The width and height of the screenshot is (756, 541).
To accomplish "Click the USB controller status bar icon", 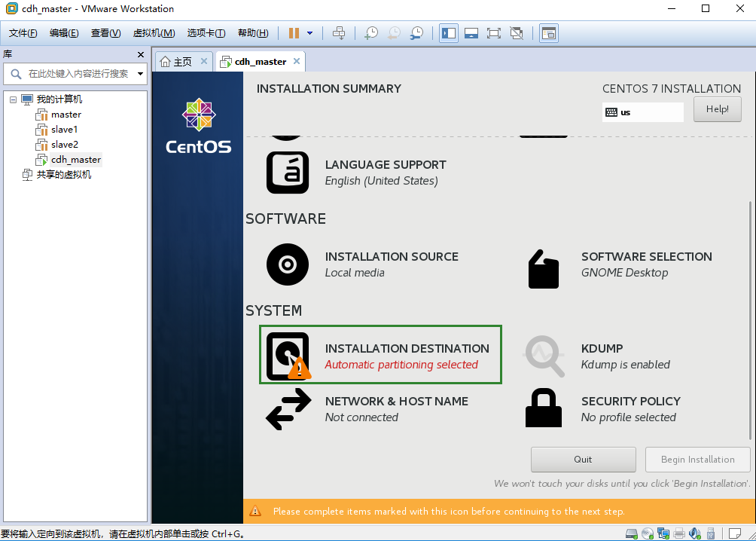I will coord(710,533).
